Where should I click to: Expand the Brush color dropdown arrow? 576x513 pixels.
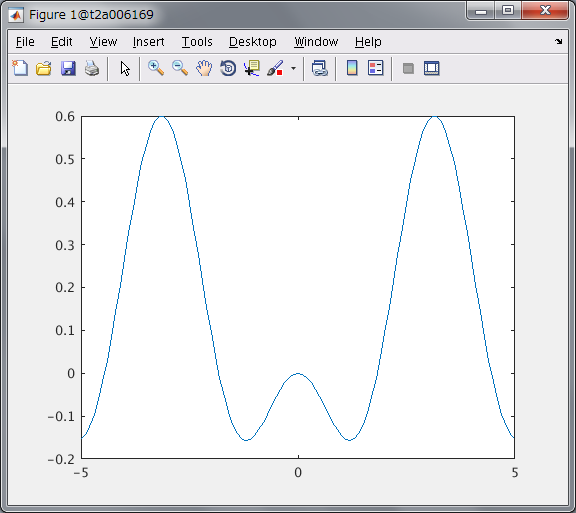[x=293, y=68]
